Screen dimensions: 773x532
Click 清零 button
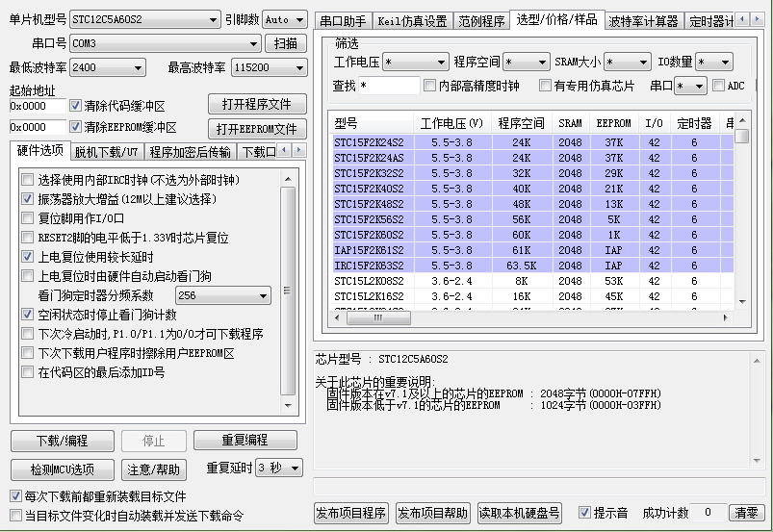746,513
